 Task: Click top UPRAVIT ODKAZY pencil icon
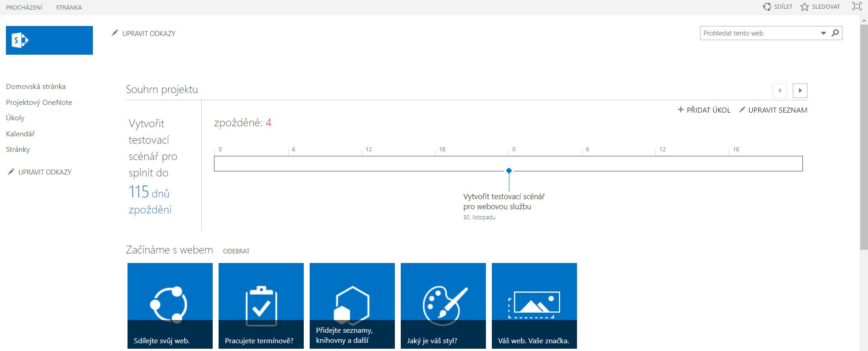(115, 33)
